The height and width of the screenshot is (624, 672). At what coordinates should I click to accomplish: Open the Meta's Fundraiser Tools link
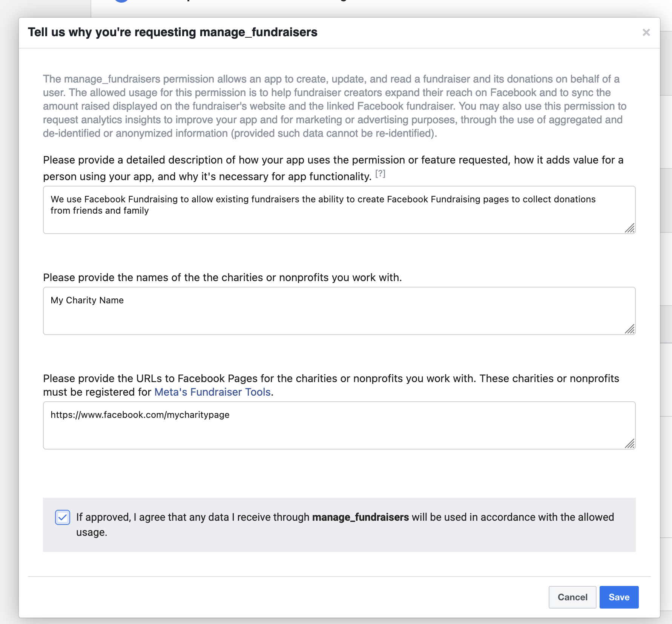tap(213, 392)
